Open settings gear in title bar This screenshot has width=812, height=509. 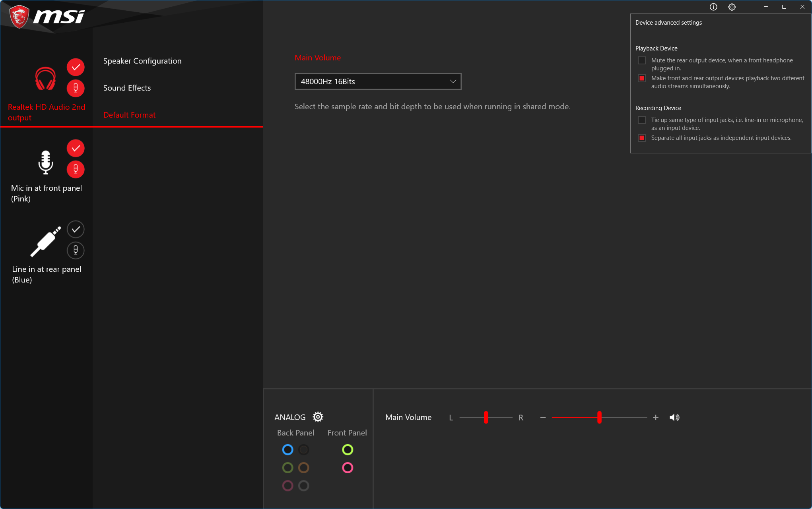732,7
